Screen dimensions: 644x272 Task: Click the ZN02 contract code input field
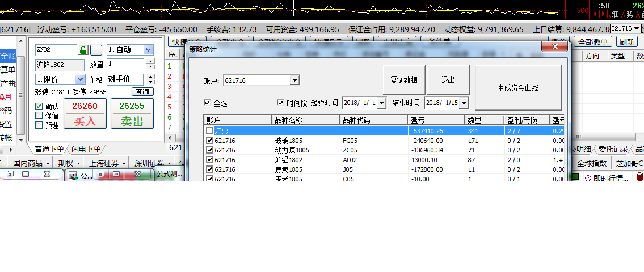pos(56,50)
